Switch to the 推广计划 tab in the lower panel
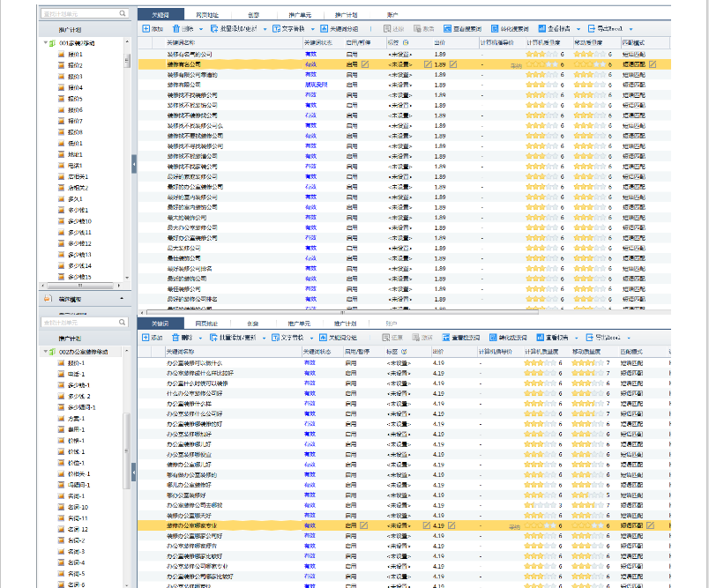Image resolution: width=709 pixels, height=588 pixels. 345,324
